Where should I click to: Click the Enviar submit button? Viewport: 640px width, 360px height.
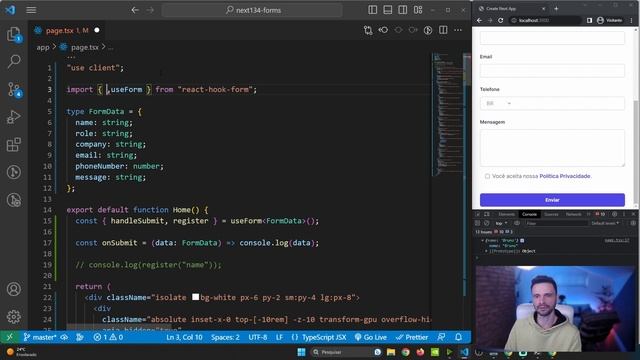(x=552, y=200)
